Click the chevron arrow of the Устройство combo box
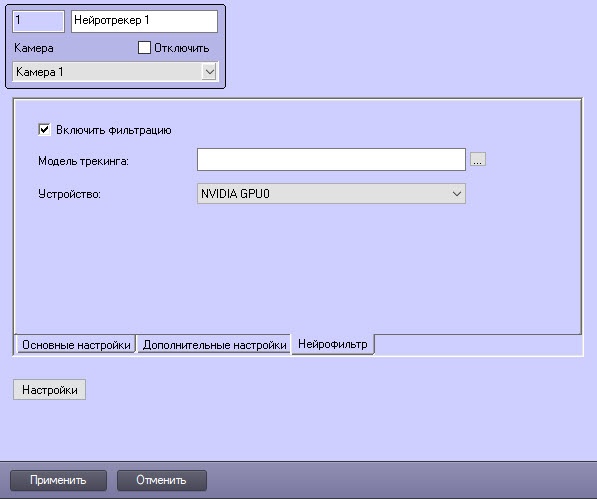Image resolution: width=597 pixels, height=499 pixels. click(x=457, y=194)
